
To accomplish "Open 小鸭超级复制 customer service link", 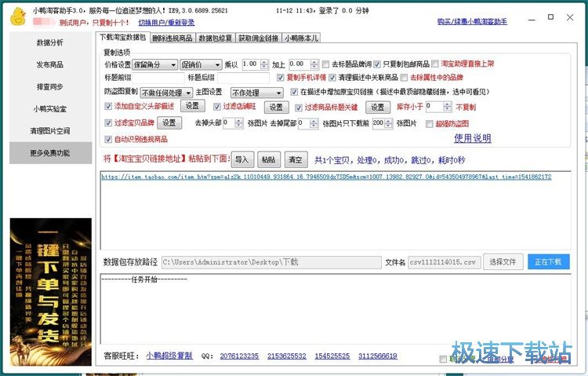I will coord(169,356).
